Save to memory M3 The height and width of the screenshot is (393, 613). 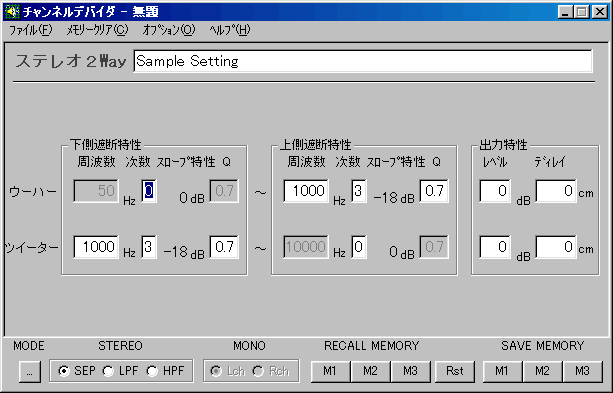[583, 371]
